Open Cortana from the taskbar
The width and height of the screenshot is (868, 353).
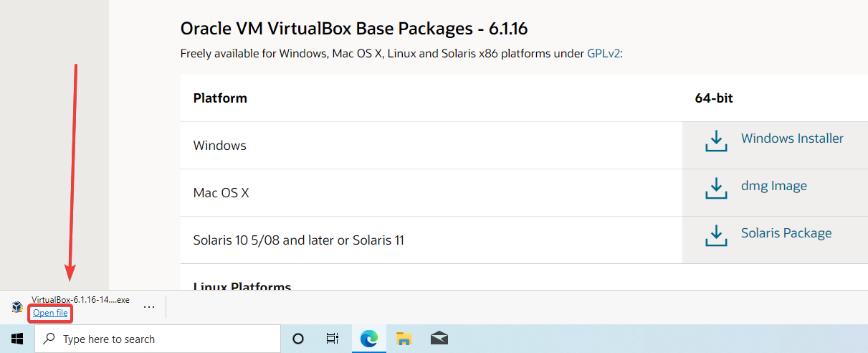click(x=298, y=339)
